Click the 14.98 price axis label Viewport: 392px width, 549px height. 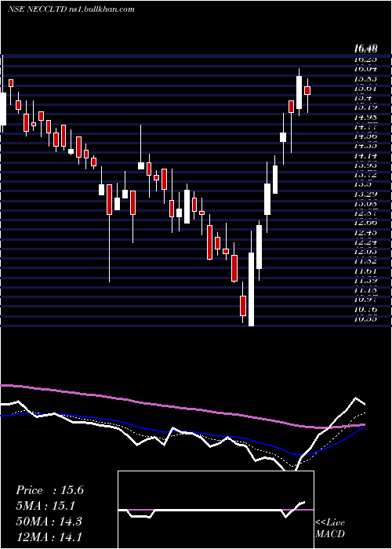point(365,117)
